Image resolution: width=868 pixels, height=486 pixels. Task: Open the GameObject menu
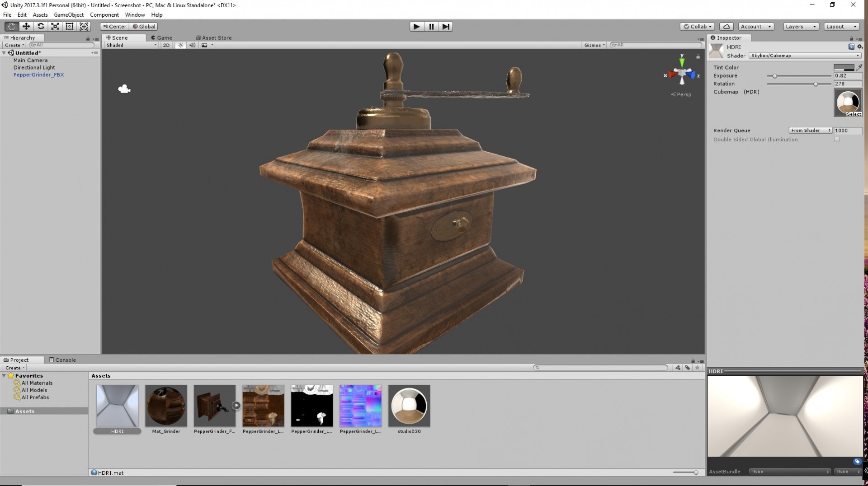(x=69, y=15)
